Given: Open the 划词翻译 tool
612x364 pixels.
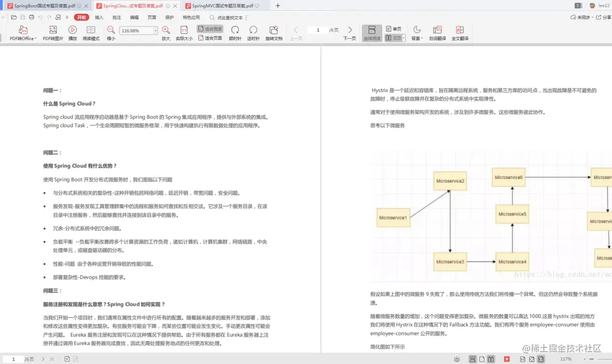Looking at the screenshot, I should [437, 33].
